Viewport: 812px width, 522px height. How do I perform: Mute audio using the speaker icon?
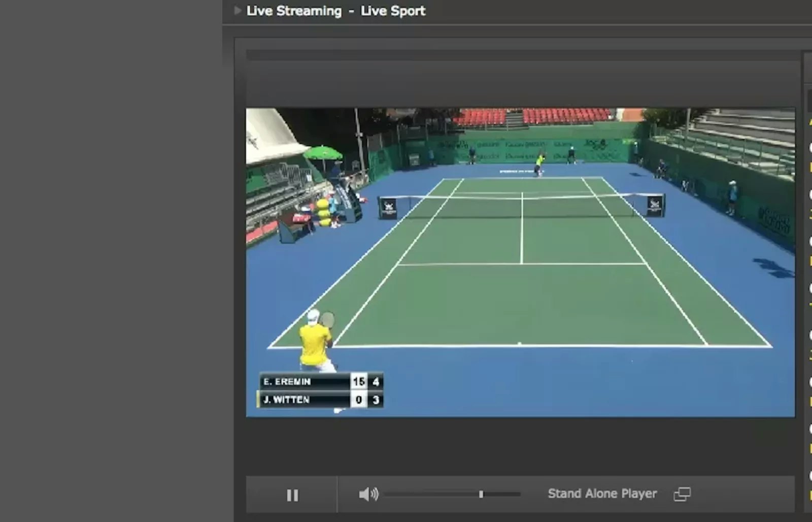pos(368,494)
